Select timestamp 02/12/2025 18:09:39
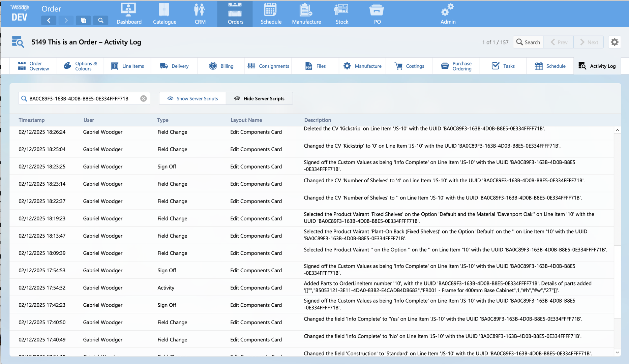This screenshot has height=364, width=629. (42, 253)
